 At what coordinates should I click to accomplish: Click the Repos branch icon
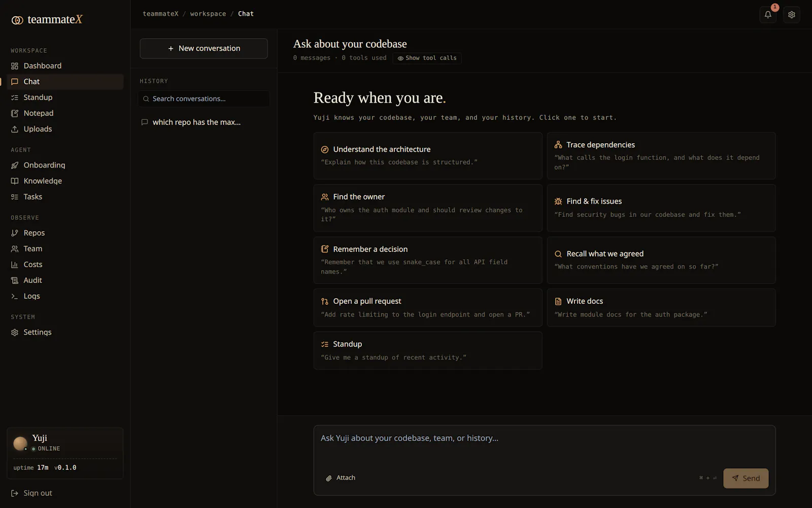15,233
